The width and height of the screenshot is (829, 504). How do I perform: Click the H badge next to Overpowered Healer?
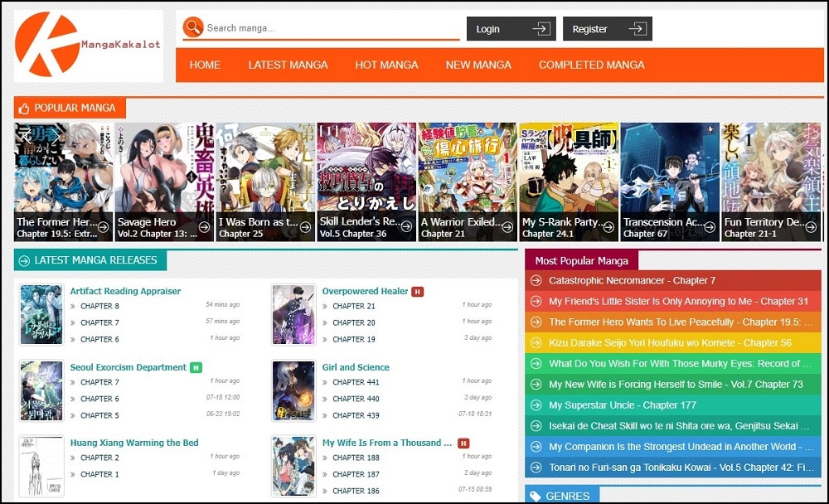[x=418, y=292]
